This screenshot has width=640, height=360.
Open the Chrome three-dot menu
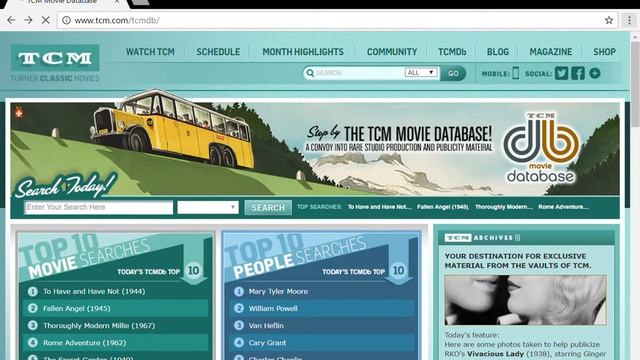[629, 20]
